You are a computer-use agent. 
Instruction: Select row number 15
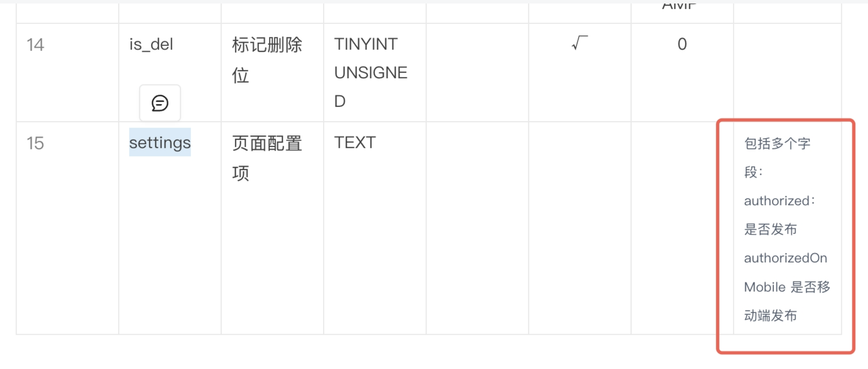[x=36, y=143]
